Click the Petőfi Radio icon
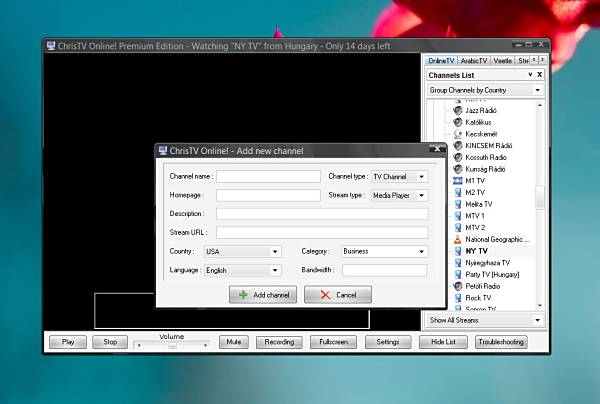Screen dimensions: 600x404 tap(458, 286)
